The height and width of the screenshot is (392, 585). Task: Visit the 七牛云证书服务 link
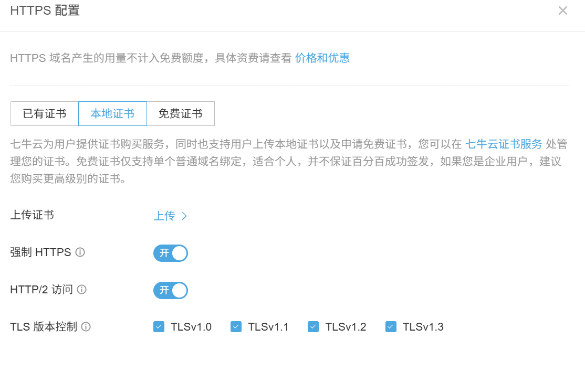[504, 144]
